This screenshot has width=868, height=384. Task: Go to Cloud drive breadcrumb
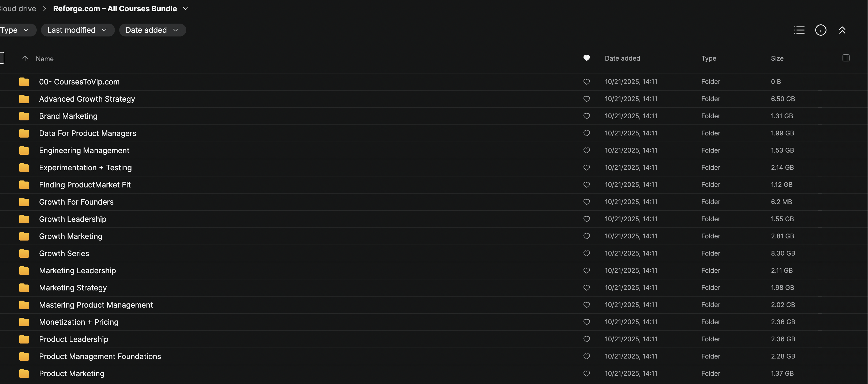[x=17, y=9]
